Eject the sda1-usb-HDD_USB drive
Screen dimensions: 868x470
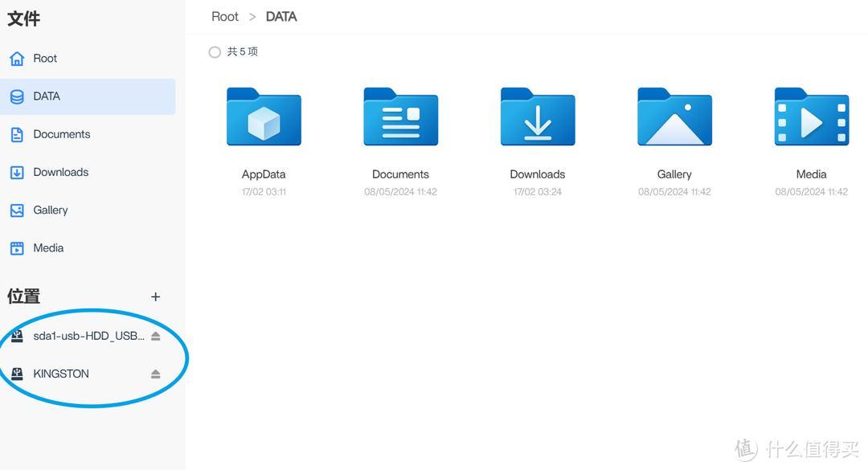point(156,336)
